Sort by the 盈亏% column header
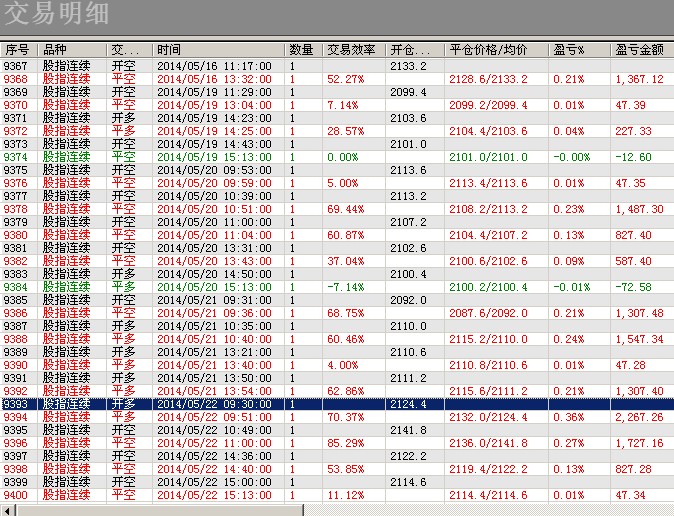Screen dimensions: 674x516 point(579,50)
